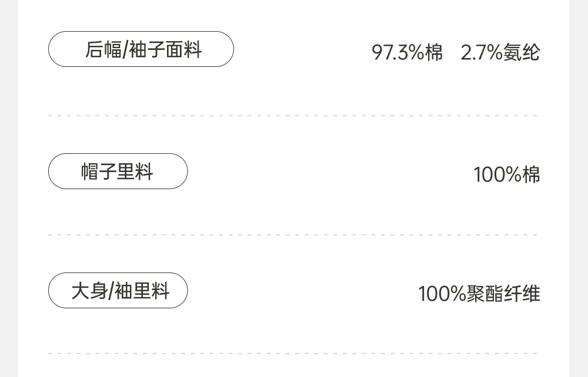Viewport: 588px width, 377px height.
Task: Click the slash in the 后幅/袖子面料 label
Action: (x=125, y=50)
